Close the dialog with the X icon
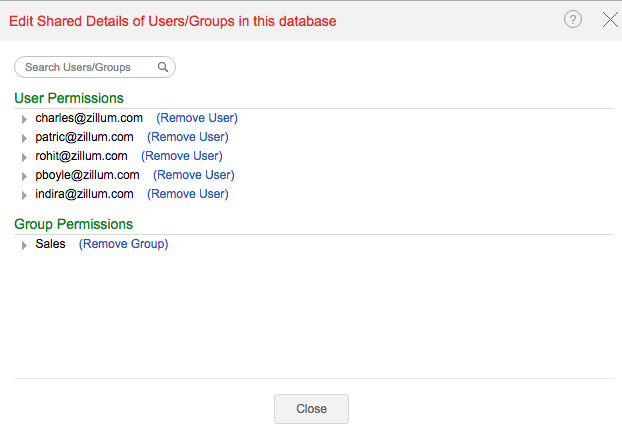This screenshot has width=622, height=436. [610, 20]
